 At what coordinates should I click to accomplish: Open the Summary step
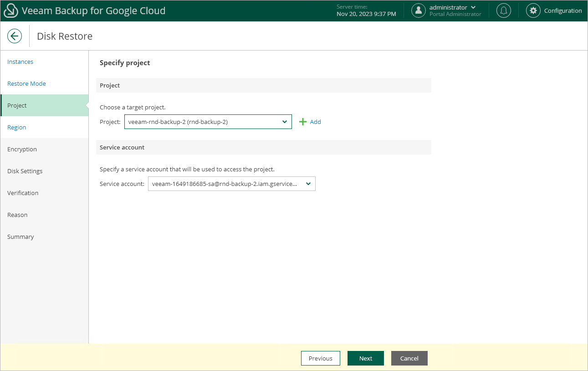(44, 237)
